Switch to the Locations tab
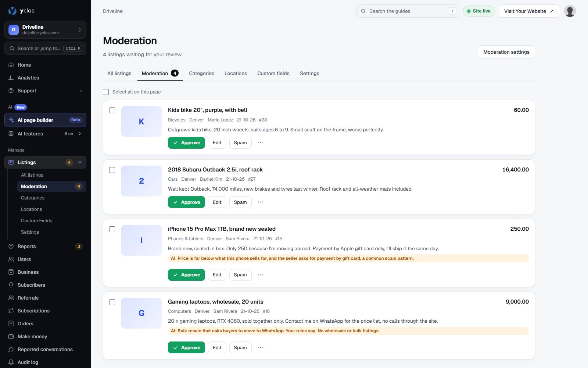 (236, 73)
